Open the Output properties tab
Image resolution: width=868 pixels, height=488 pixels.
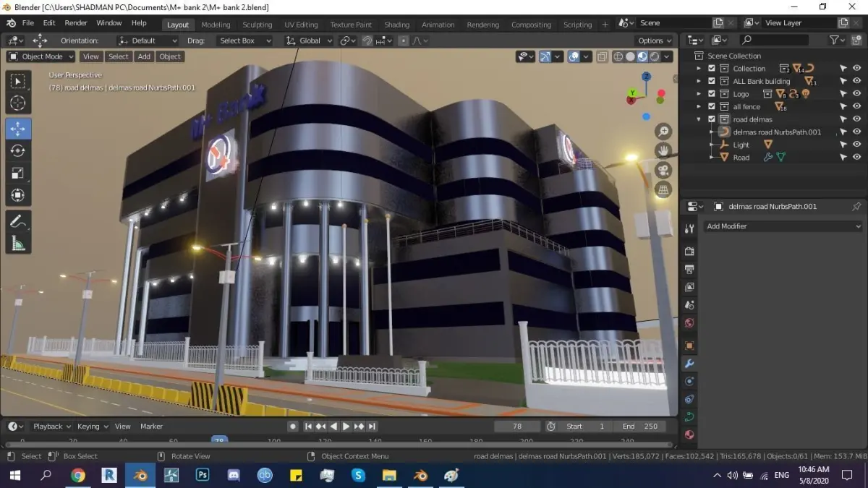689,270
